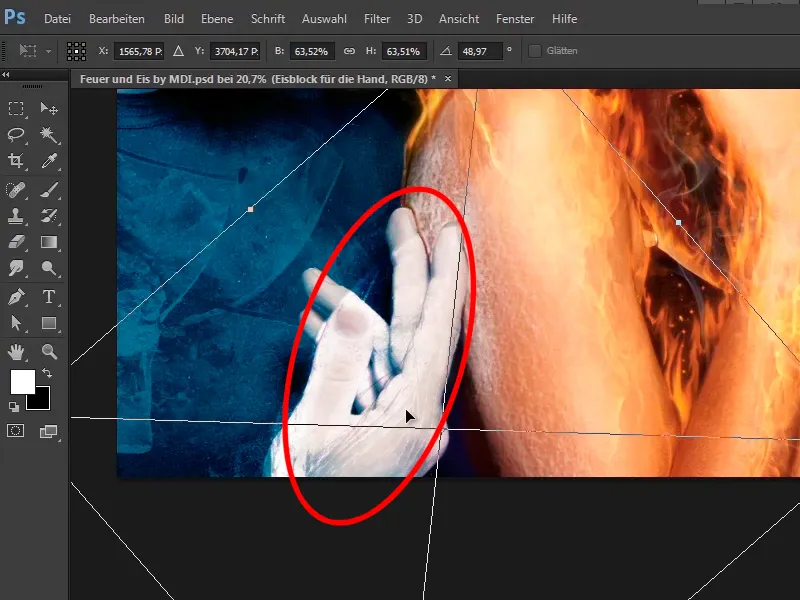800x600 pixels.
Task: Click the top-left transform handle on canvas
Action: tap(250, 209)
